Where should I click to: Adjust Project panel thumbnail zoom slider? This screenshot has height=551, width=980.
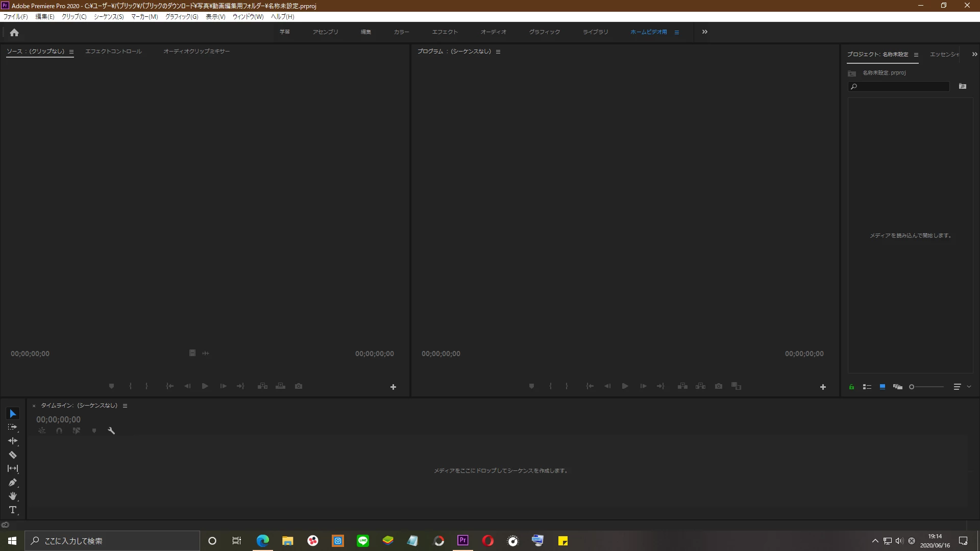pyautogui.click(x=926, y=387)
